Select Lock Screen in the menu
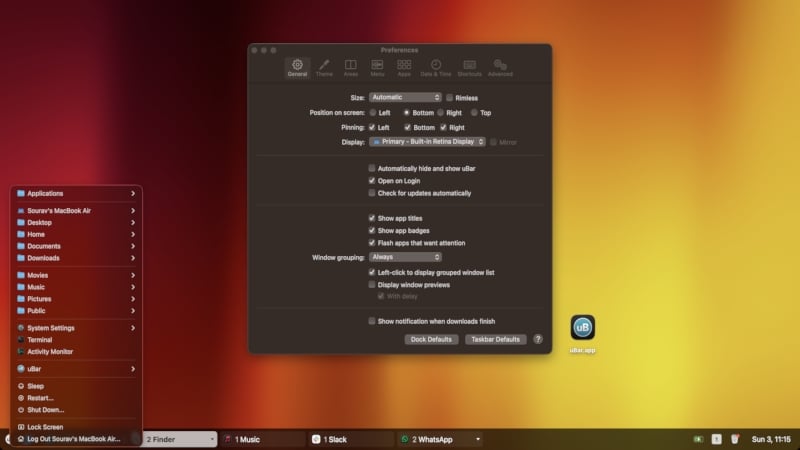The image size is (800, 450). click(x=76, y=427)
